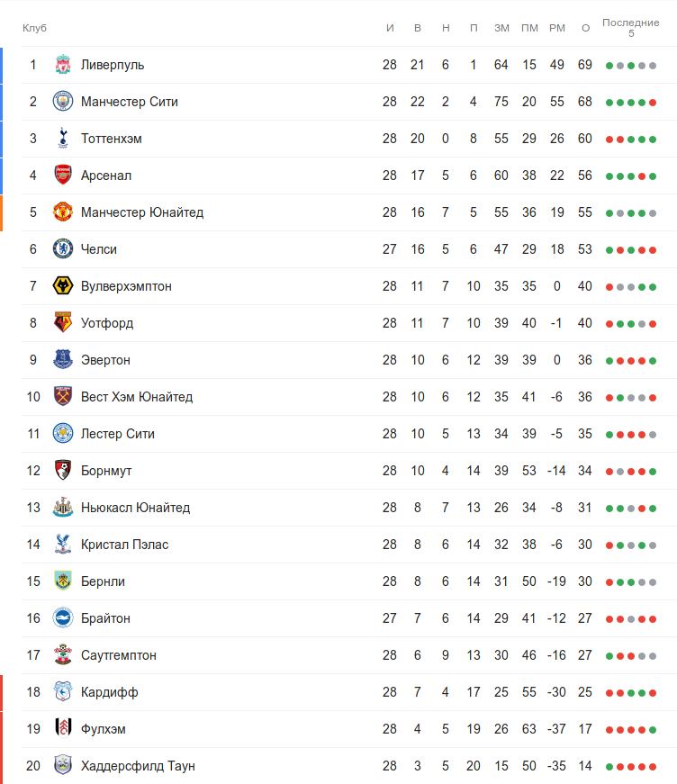Click the Manchester United crest icon
Image resolution: width=677 pixels, height=784 pixels.
click(62, 212)
